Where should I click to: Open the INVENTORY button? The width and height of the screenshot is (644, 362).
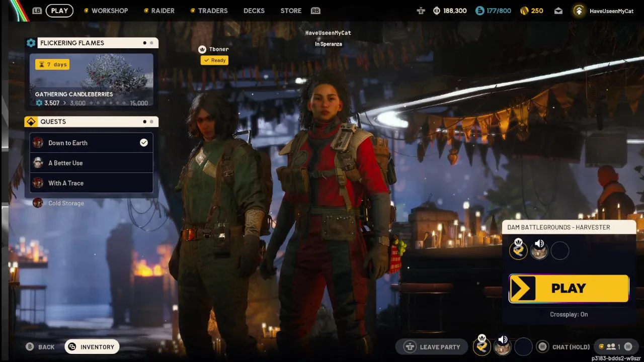tap(92, 347)
